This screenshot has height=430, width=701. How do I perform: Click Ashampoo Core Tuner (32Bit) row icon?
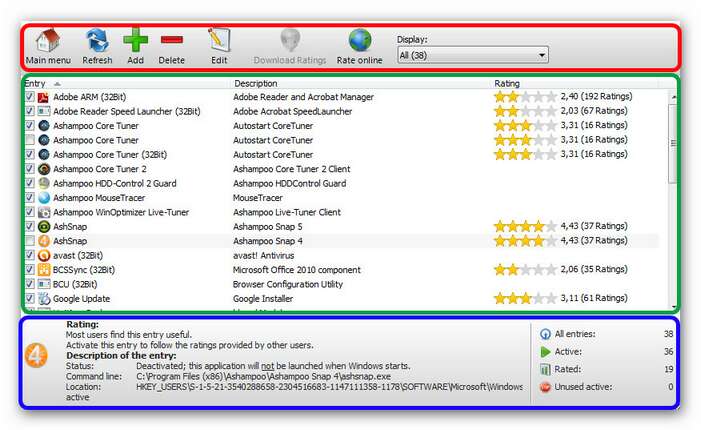pos(43,155)
